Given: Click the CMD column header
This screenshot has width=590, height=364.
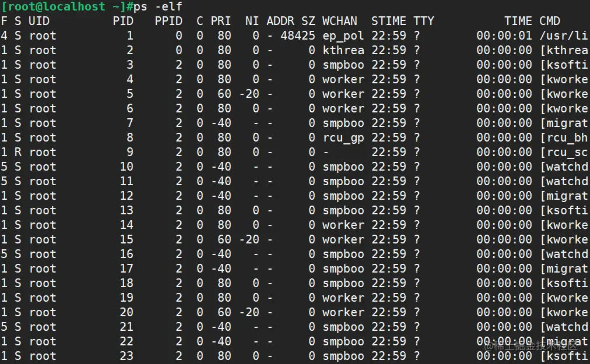Looking at the screenshot, I should pos(550,21).
